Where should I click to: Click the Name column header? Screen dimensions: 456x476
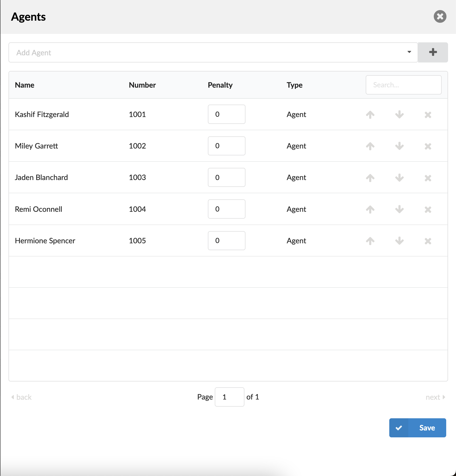click(x=25, y=85)
